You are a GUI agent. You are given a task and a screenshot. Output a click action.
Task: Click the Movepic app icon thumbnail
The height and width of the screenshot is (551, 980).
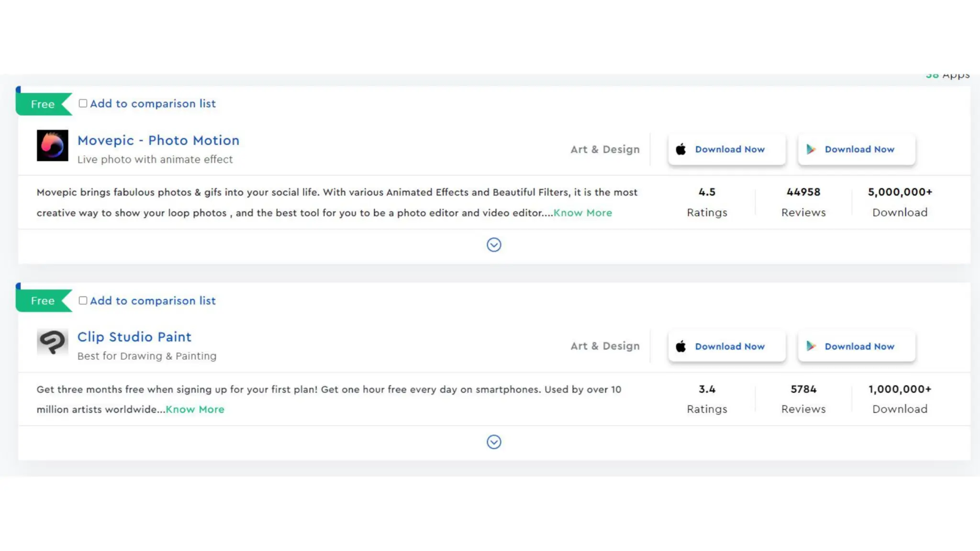tap(52, 145)
